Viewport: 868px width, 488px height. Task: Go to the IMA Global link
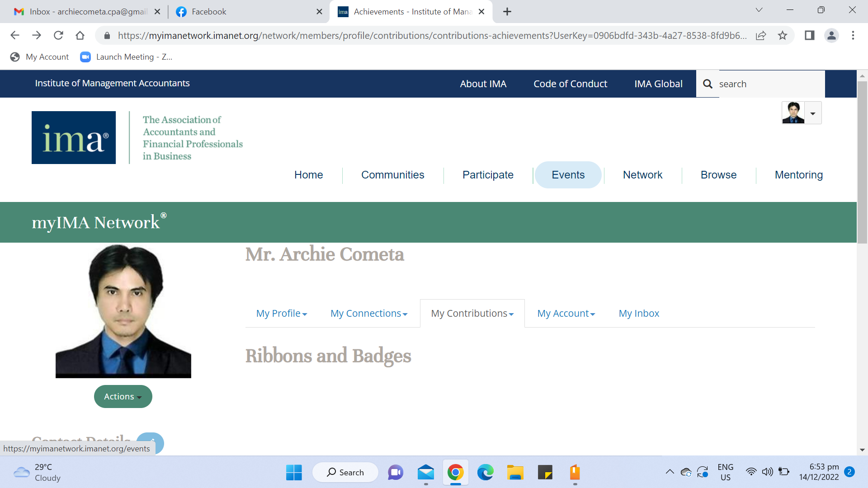[x=658, y=84]
